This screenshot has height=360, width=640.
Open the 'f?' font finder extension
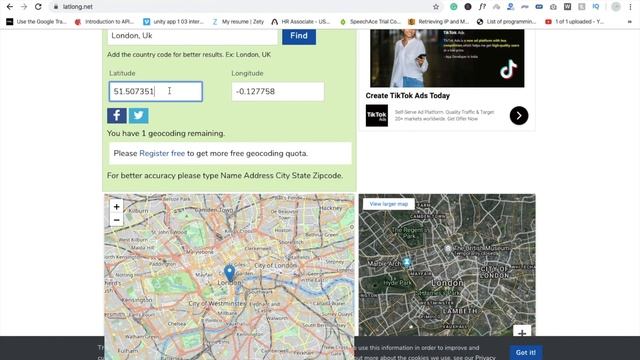tap(482, 7)
